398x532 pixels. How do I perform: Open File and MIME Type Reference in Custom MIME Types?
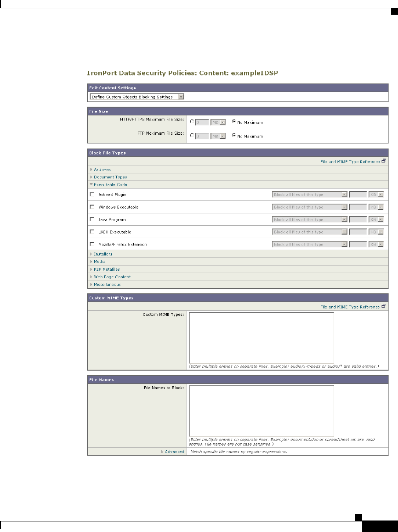click(x=350, y=307)
